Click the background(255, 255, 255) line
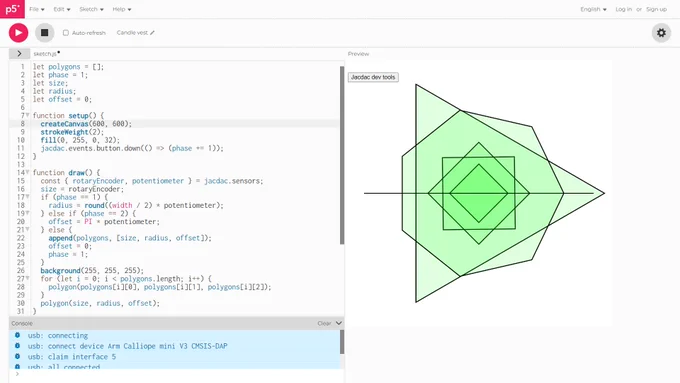 [92, 271]
